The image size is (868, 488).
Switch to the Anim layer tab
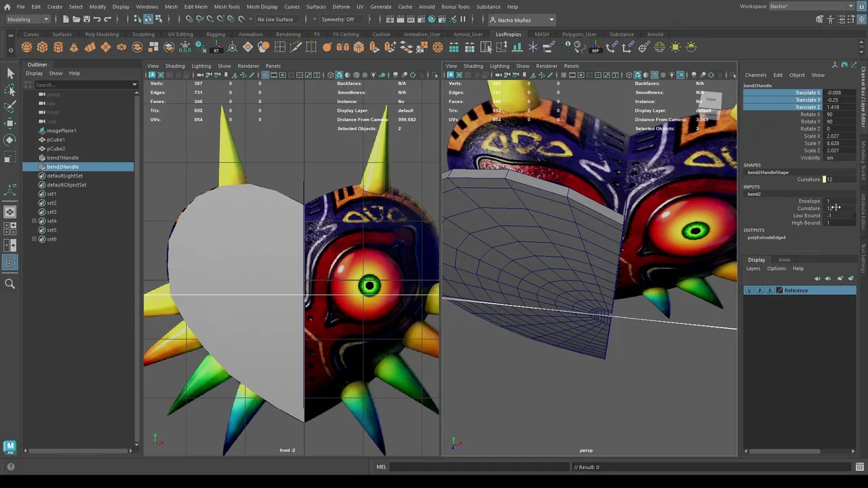click(x=784, y=260)
